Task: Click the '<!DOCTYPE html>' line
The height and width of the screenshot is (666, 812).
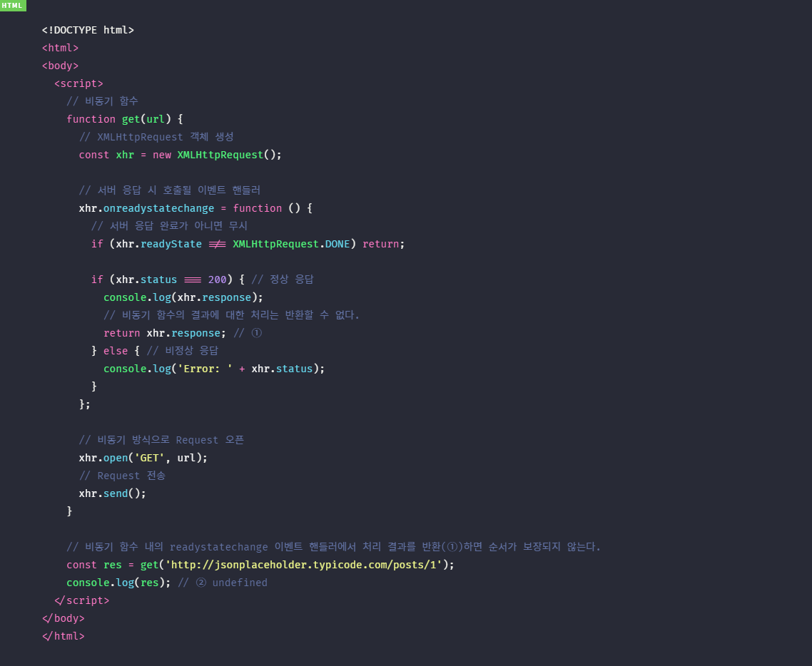Action: tap(88, 30)
